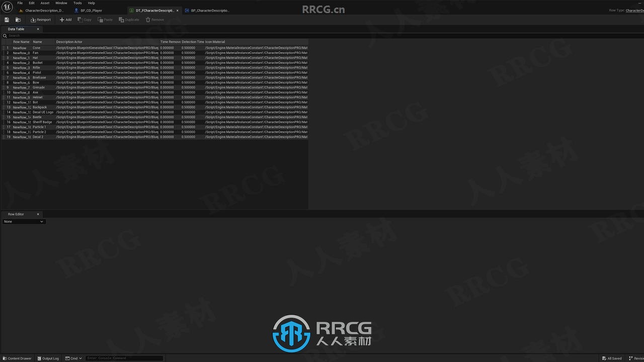Close the DT_FCharacterDescripti... tab

[x=177, y=10]
